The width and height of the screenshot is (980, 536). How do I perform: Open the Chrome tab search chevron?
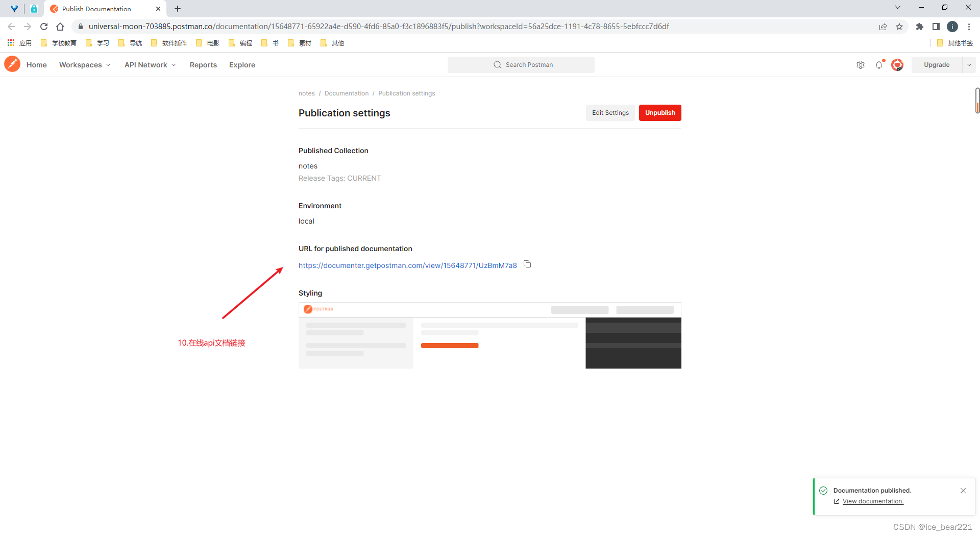tap(898, 7)
